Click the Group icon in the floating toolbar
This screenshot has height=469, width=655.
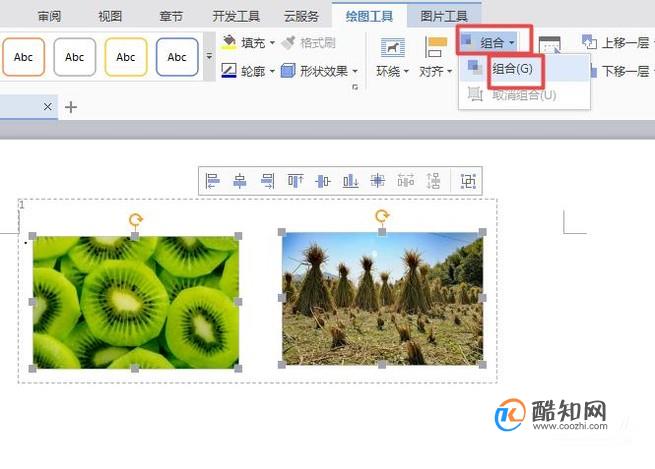click(468, 181)
